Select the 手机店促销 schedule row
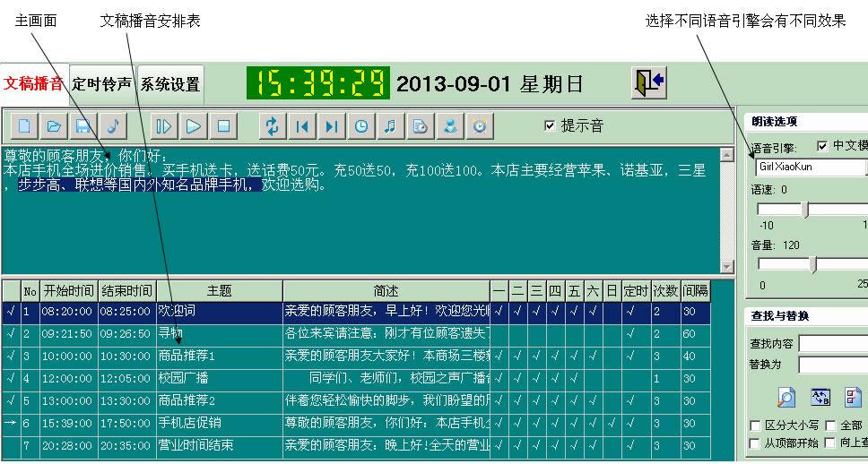This screenshot has height=464, width=868. coord(189,423)
